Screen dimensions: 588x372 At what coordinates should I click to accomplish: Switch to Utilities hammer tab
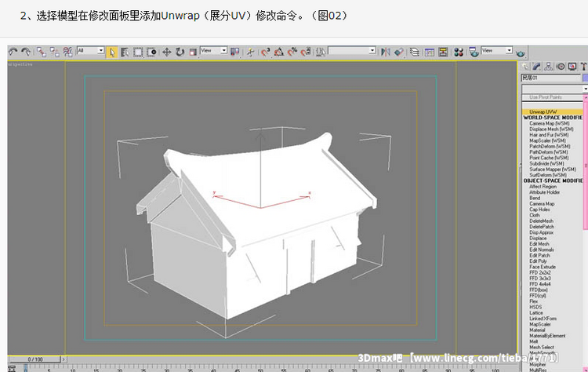[x=583, y=67]
